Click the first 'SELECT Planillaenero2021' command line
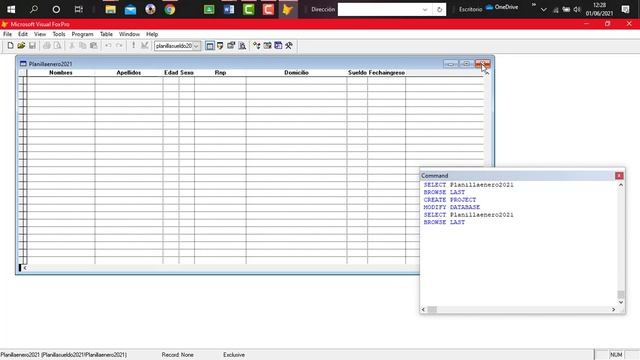 [x=469, y=185]
